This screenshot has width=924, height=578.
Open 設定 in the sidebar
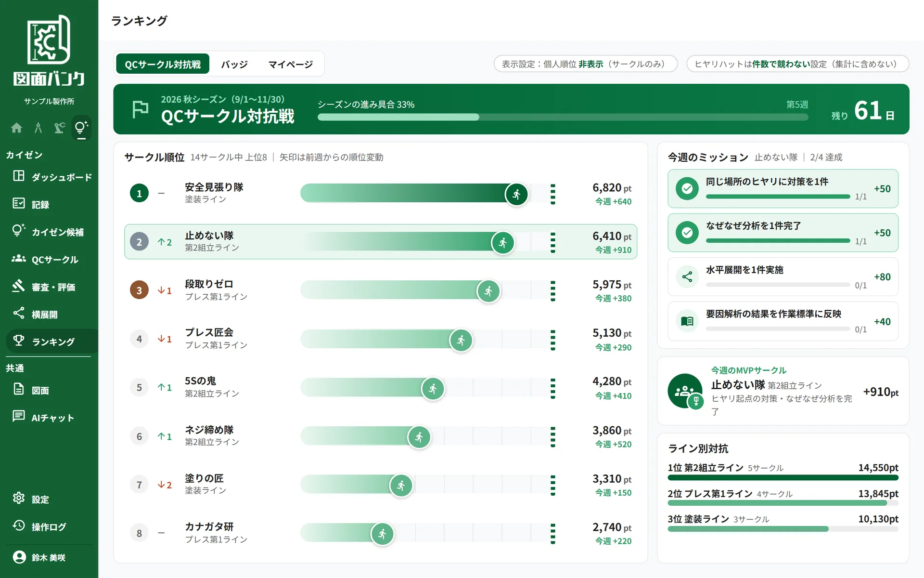51,499
